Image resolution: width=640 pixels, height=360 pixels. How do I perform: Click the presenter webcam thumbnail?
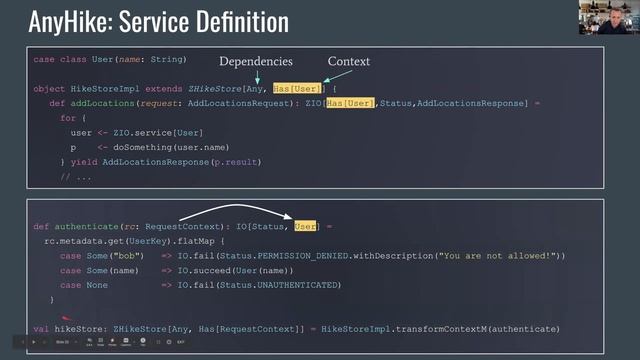609,17
